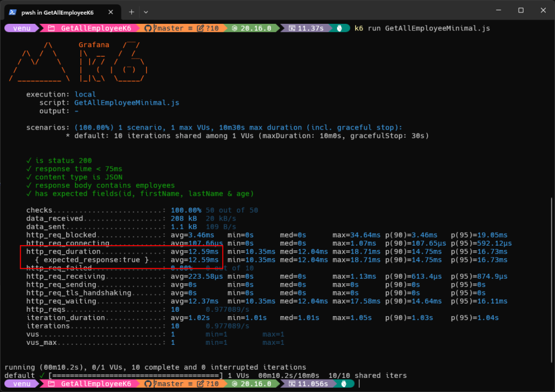Click the http_req_receiving metric name
The image size is (555, 392).
click(66, 277)
